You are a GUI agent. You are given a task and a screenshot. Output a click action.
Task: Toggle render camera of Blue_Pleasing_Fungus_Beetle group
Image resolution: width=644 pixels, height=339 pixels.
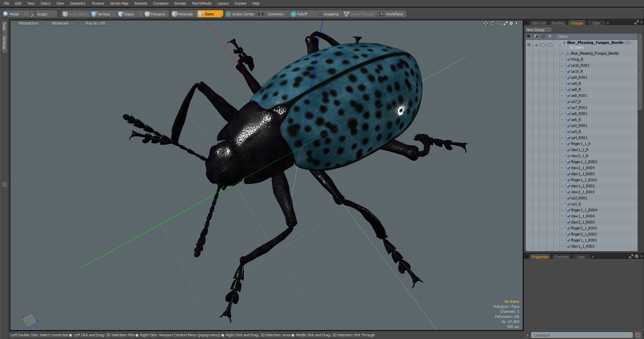pos(536,45)
